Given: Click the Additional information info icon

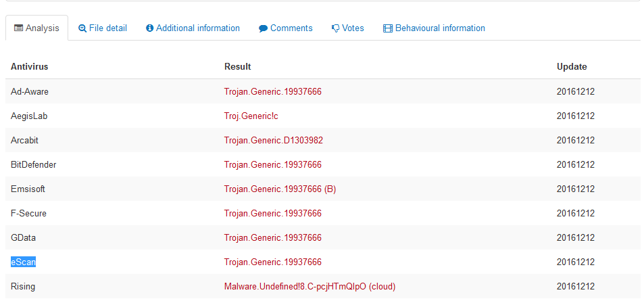Looking at the screenshot, I should (149, 28).
